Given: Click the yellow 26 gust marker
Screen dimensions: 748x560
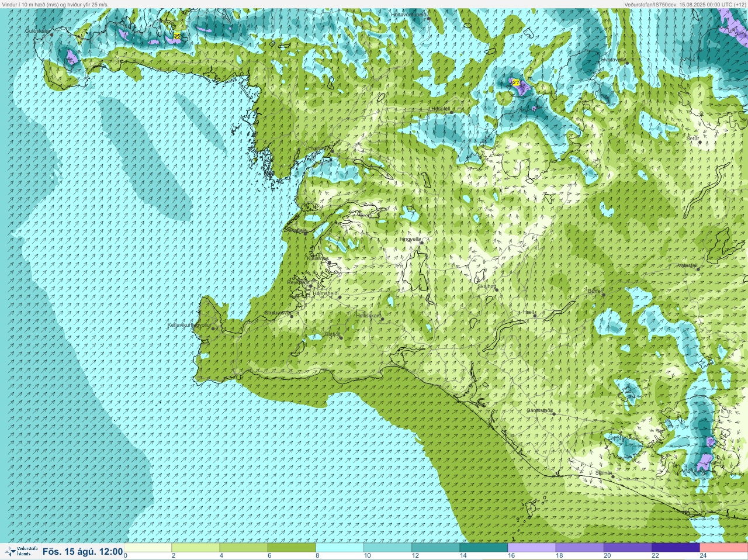Looking at the screenshot, I should [x=177, y=36].
